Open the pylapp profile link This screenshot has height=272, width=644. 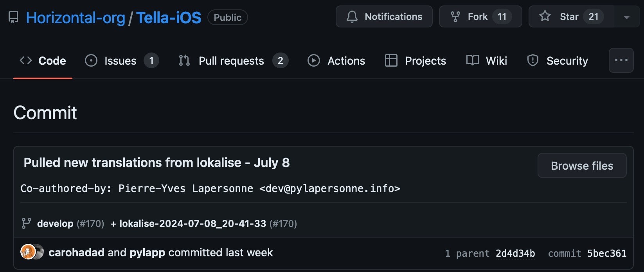point(148,252)
